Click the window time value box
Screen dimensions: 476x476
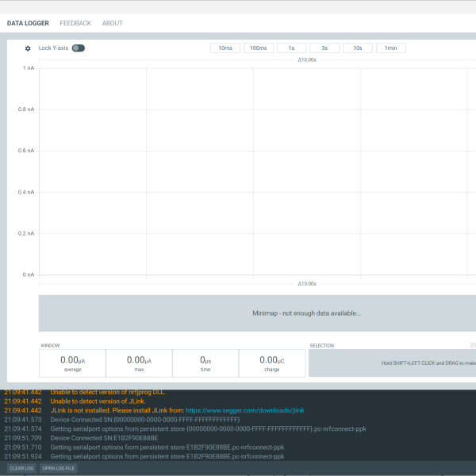(205, 363)
